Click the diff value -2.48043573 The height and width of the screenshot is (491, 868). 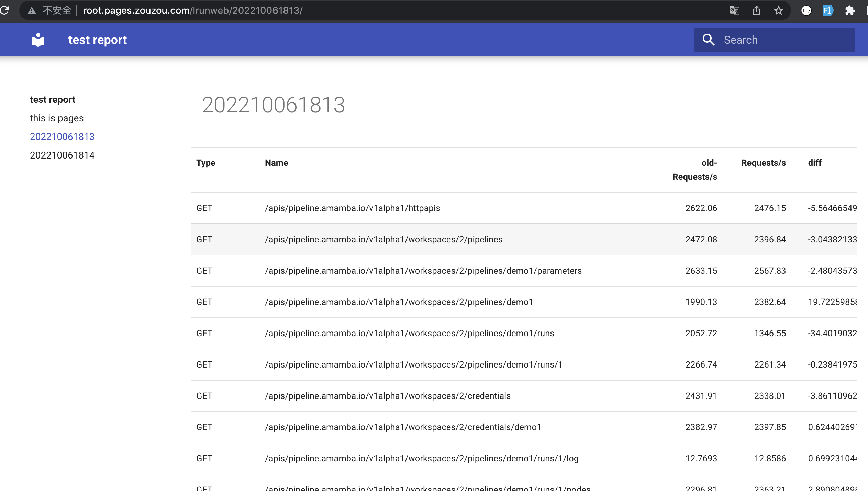click(x=832, y=271)
